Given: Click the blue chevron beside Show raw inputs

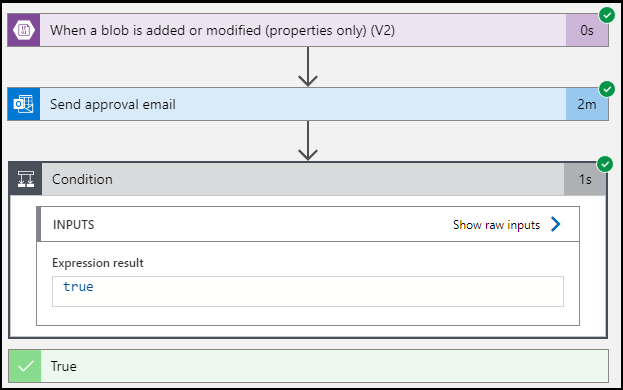Looking at the screenshot, I should (x=556, y=224).
